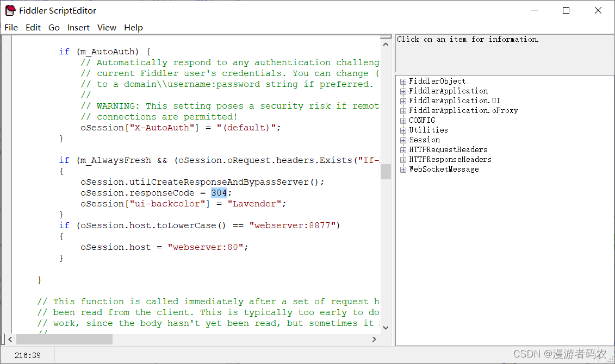Minimize the ScriptEditor window
This screenshot has width=615, height=364.
click(534, 10)
